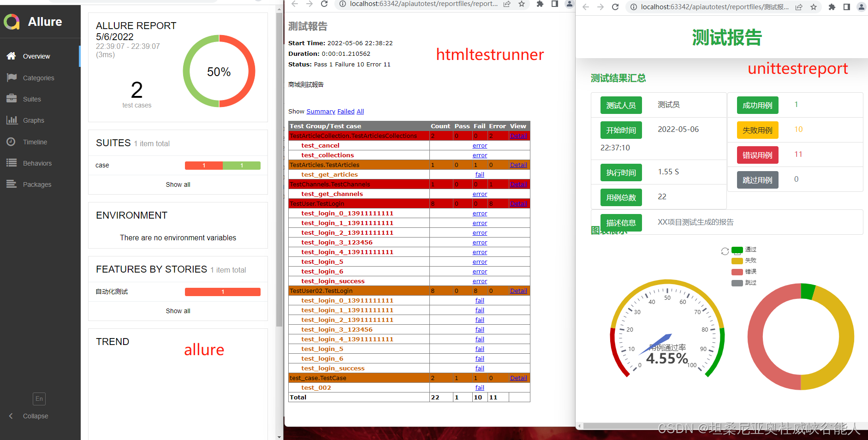Toggle 错误 legend series in chart

(743, 272)
